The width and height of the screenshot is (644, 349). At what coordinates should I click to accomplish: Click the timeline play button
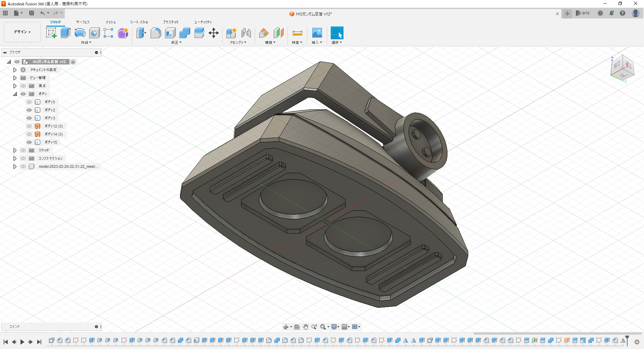coord(22,342)
